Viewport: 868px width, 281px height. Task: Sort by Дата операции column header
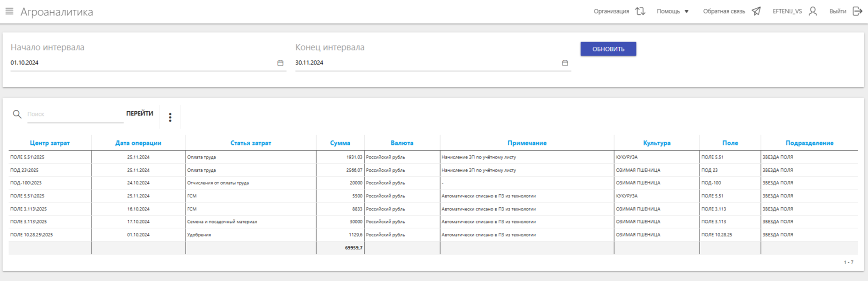138,143
